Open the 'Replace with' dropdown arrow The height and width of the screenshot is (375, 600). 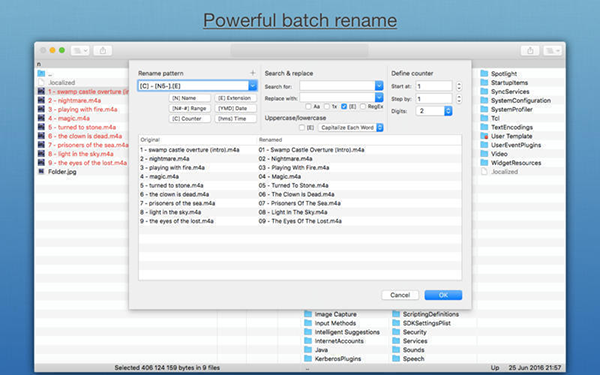click(x=379, y=98)
